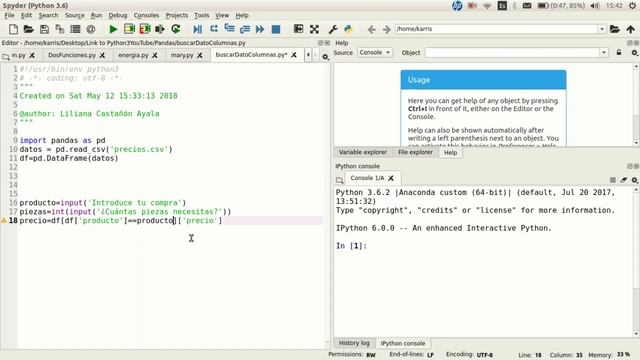The image size is (640, 360).
Task: Expand the Object combo box arrow
Action: tap(604, 52)
